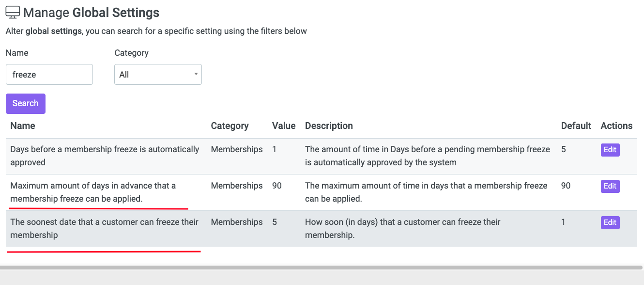
Task: Click the Category column header in the table
Action: tap(230, 126)
